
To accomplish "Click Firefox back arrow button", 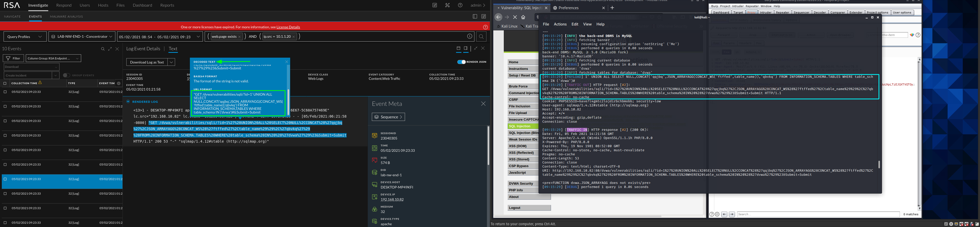I will (498, 17).
